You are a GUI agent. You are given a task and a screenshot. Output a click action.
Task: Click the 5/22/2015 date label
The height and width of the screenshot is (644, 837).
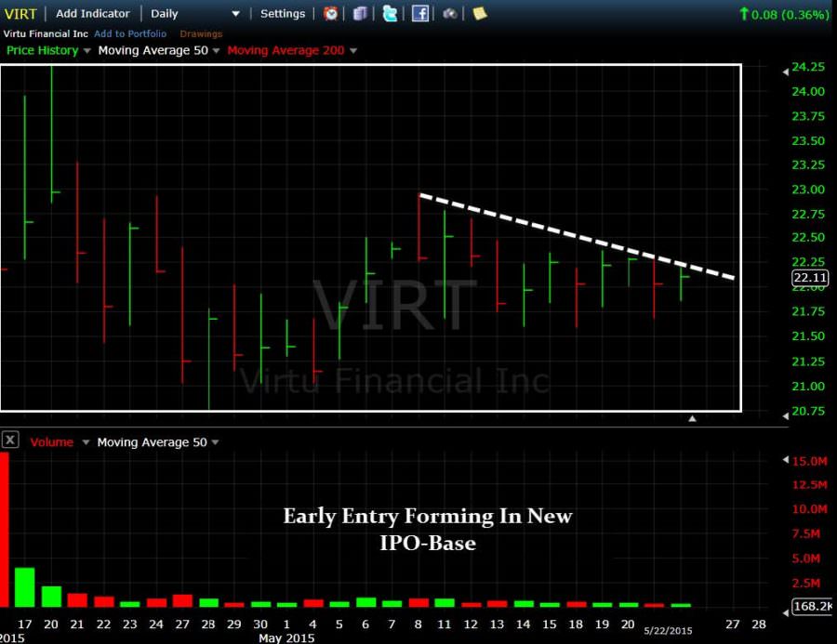(x=668, y=631)
